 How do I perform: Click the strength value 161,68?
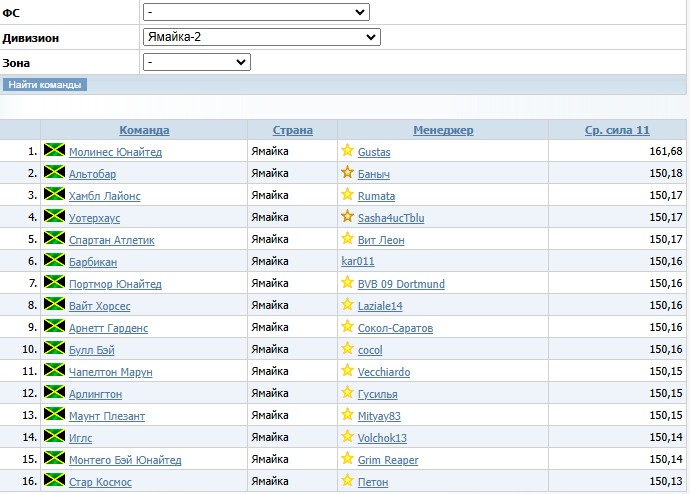pos(666,151)
